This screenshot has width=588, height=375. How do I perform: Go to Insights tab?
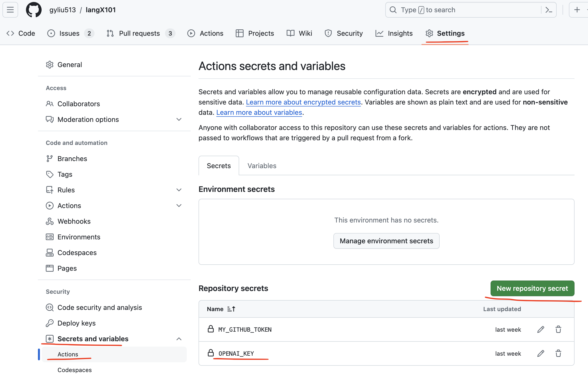[394, 33]
